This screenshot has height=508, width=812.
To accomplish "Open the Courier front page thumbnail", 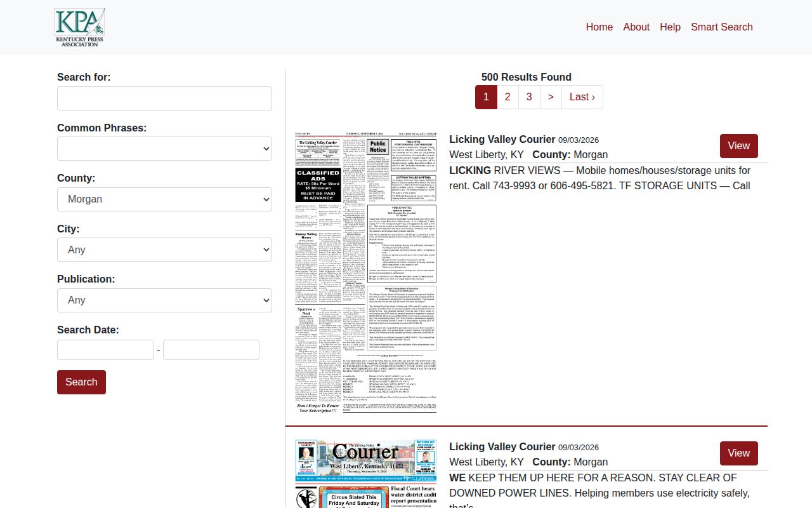I will tap(366, 474).
